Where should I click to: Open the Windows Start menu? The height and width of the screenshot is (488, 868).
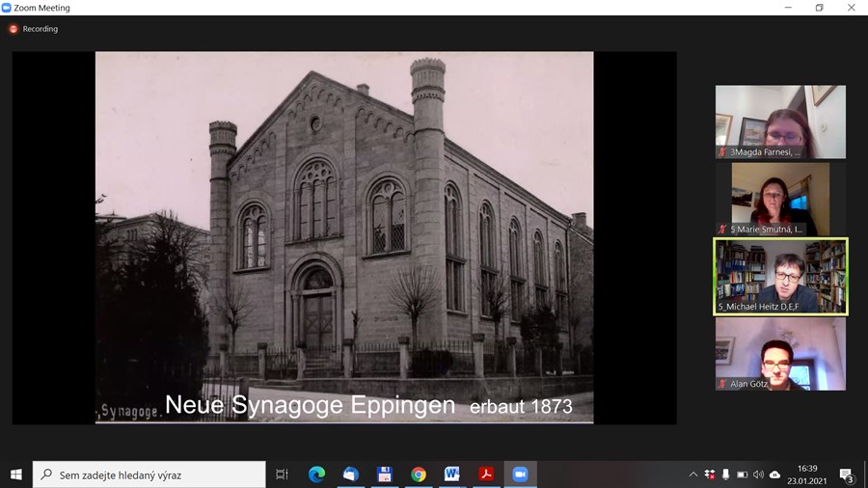[x=16, y=474]
